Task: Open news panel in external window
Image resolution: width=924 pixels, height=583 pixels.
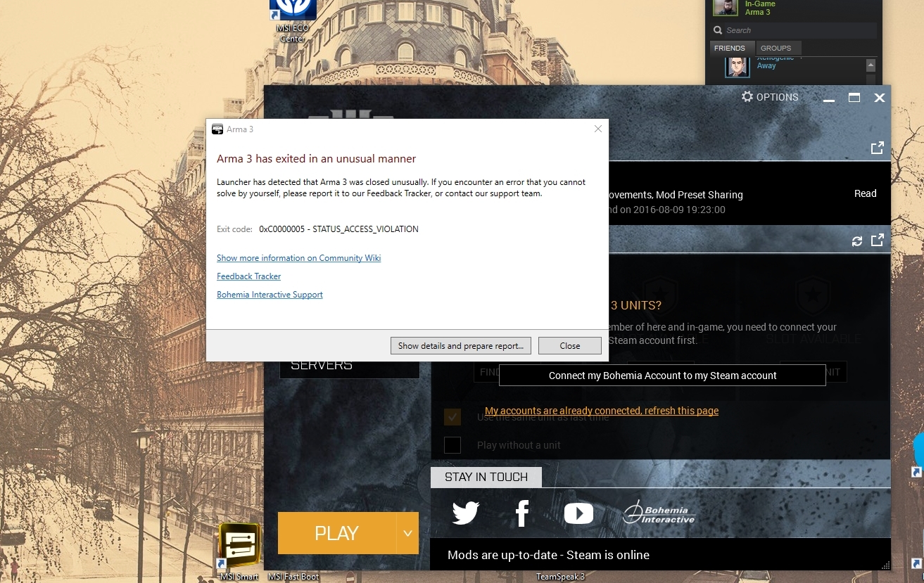Action: pos(878,148)
